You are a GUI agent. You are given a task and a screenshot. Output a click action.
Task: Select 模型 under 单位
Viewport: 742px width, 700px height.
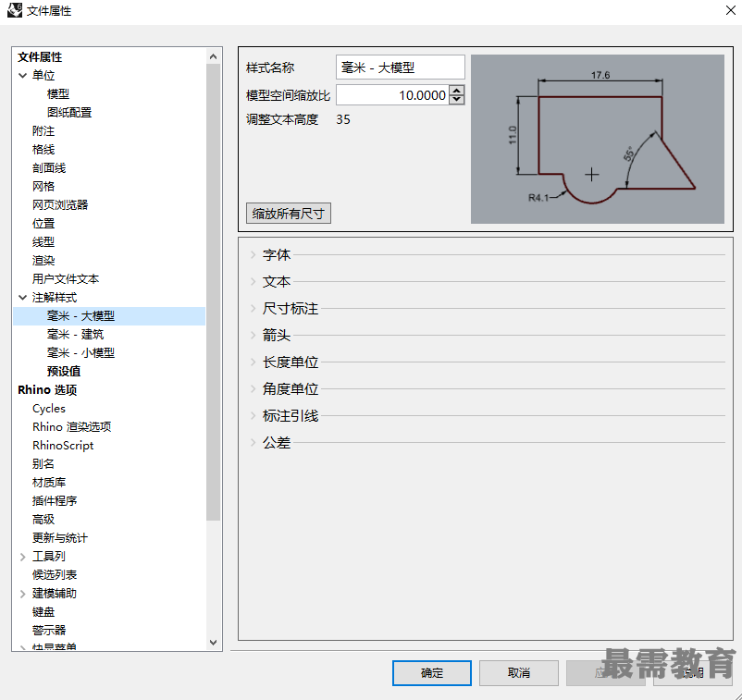point(58,93)
